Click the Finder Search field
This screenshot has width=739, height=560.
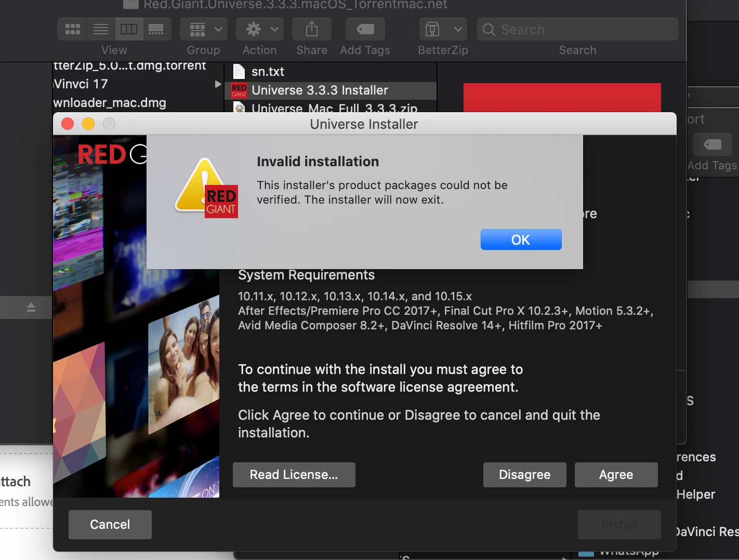coord(578,29)
